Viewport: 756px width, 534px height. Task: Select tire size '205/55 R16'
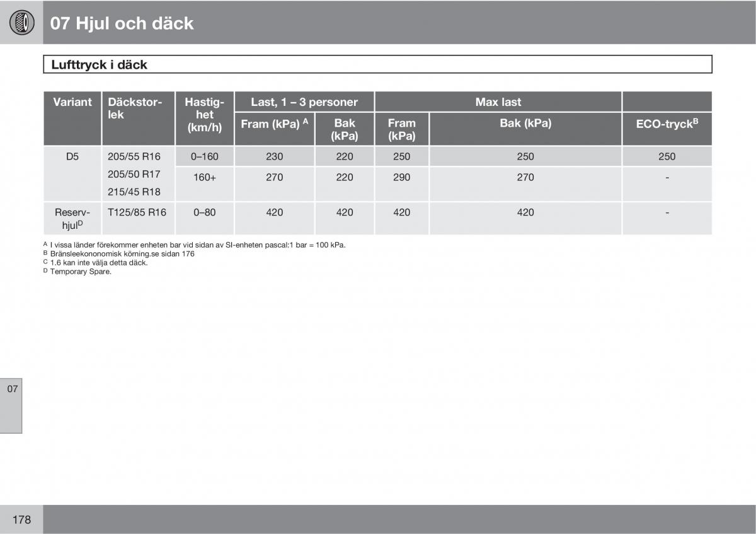(x=134, y=156)
